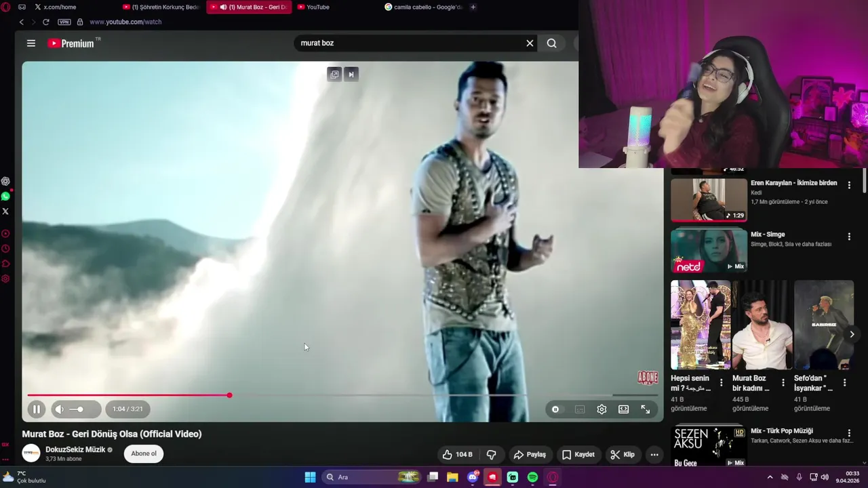This screenshot has height=488, width=868.
Task: Adjust the player volume slider
Action: point(77,409)
